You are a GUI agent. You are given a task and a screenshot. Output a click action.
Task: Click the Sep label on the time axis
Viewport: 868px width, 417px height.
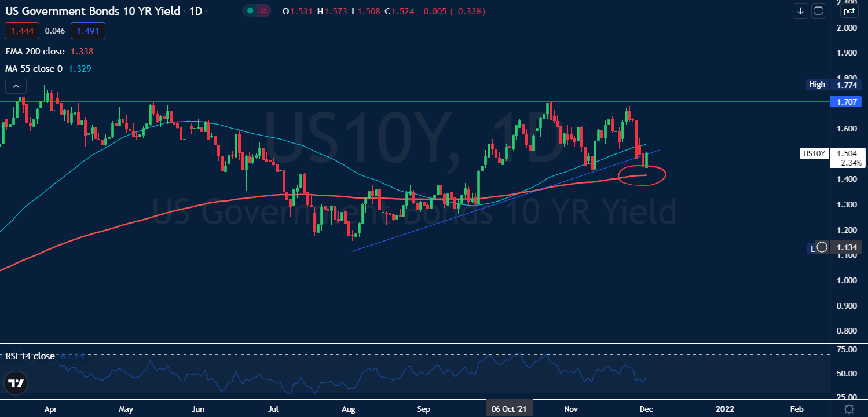pos(424,409)
